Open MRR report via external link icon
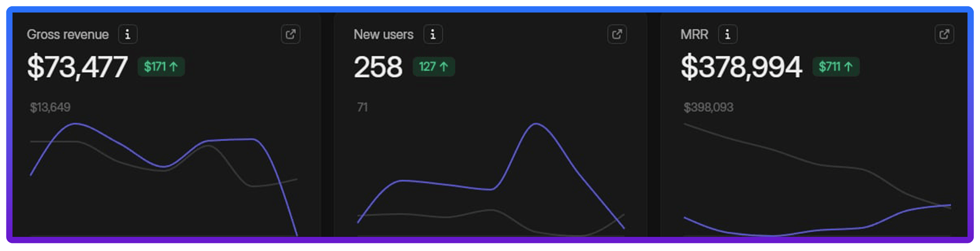 (x=944, y=34)
